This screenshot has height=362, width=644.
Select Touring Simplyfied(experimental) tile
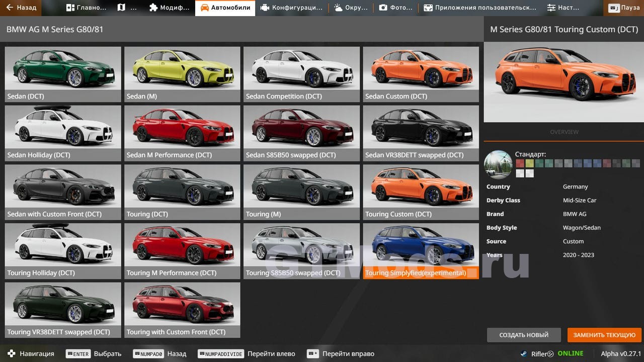pyautogui.click(x=421, y=251)
